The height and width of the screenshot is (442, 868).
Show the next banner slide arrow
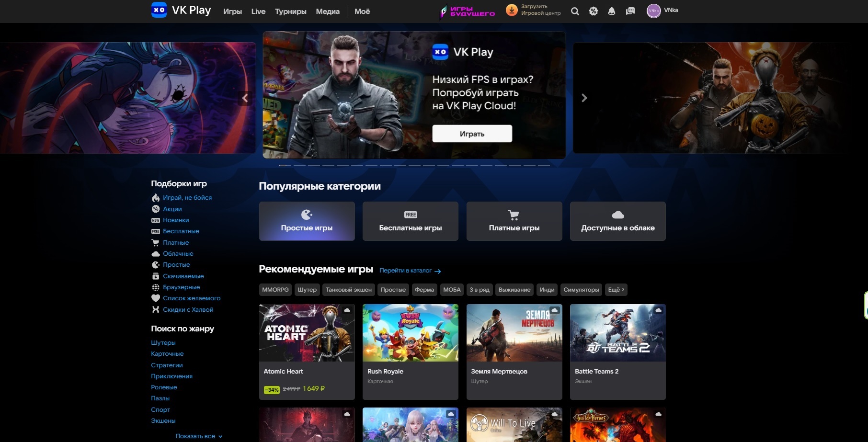584,98
